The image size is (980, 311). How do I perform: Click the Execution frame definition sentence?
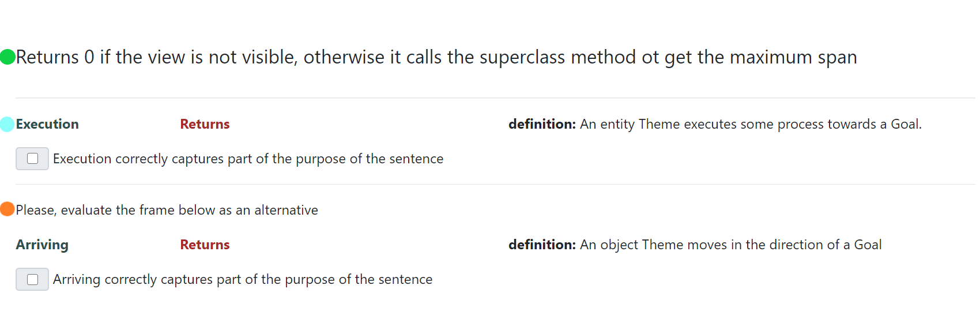coord(751,124)
